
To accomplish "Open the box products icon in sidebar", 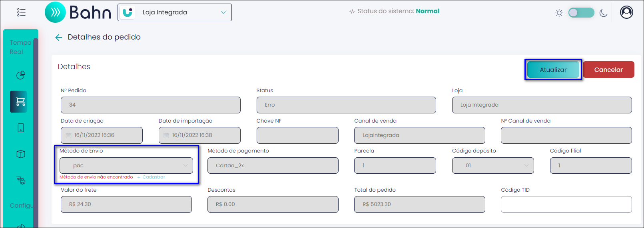I will (21, 154).
